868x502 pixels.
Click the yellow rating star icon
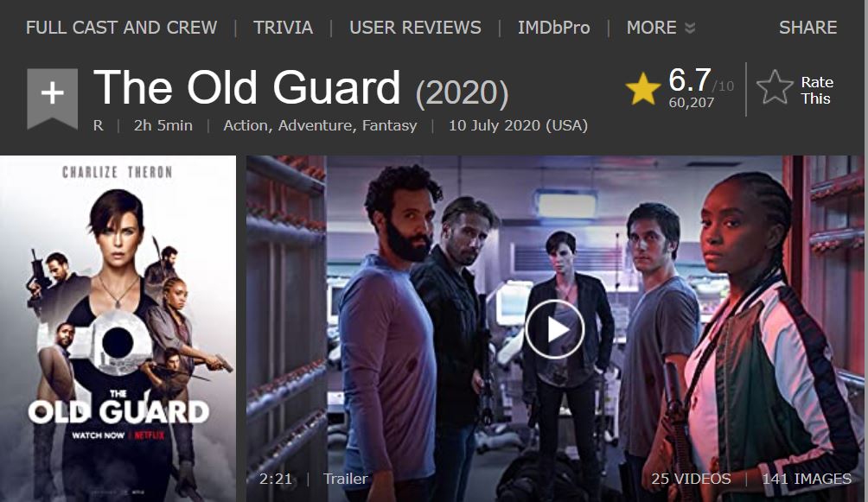pos(642,89)
